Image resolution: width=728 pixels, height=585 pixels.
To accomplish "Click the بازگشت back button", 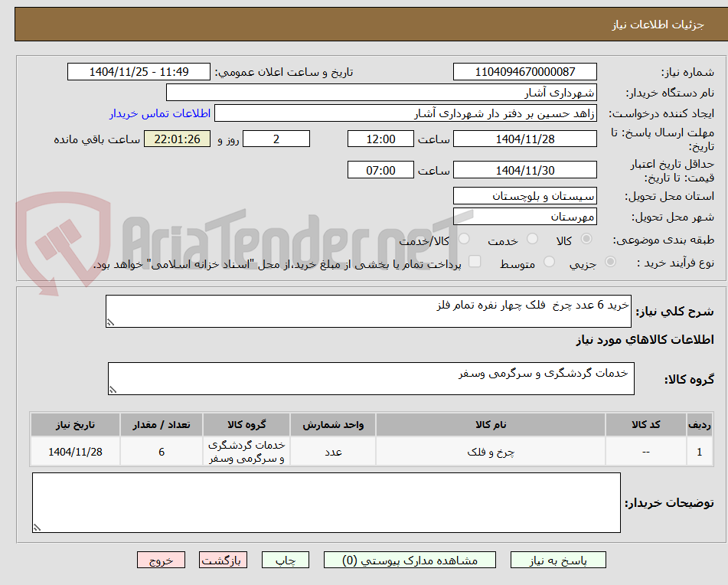I will (223, 560).
